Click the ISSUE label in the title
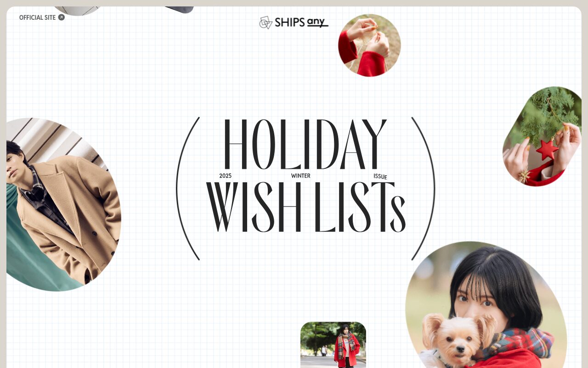Viewport: 588px width, 368px height. pos(380,177)
